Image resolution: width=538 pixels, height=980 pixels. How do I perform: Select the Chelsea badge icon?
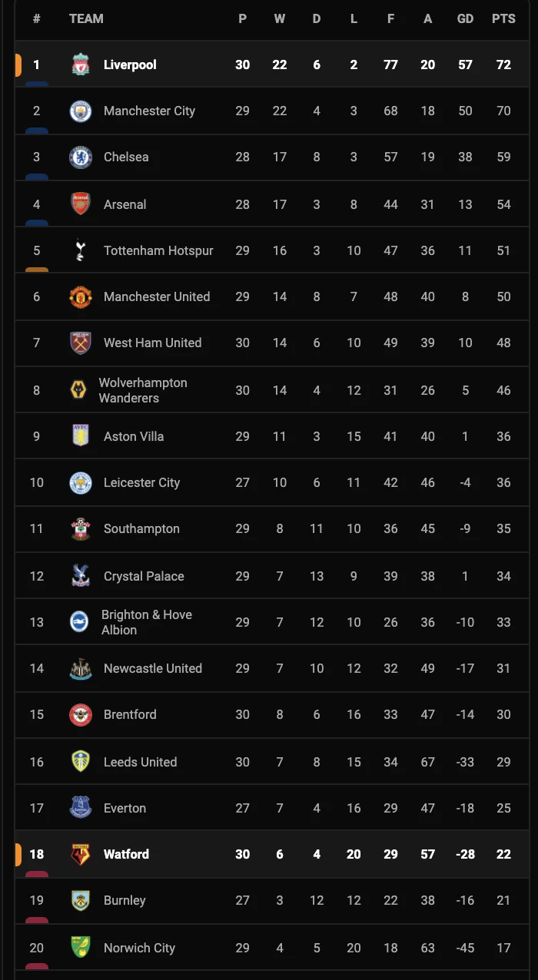[81, 157]
